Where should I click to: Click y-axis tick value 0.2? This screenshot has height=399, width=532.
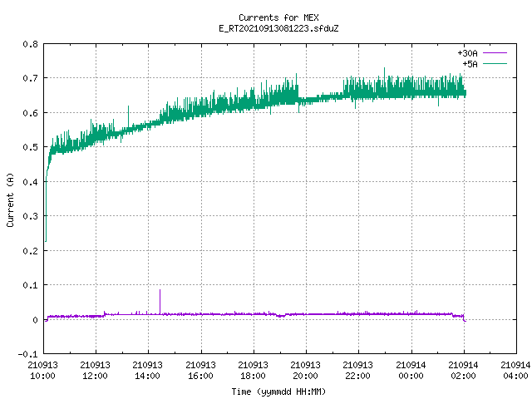(x=30, y=251)
